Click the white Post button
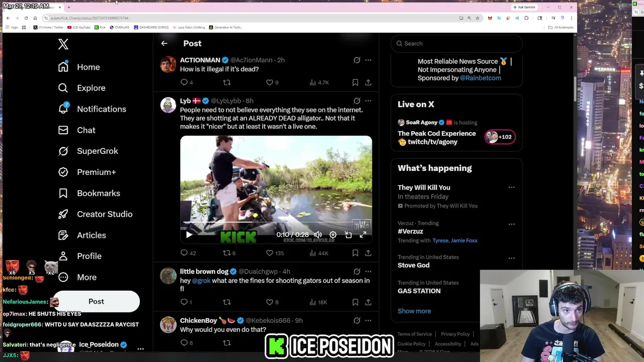The height and width of the screenshot is (362, 644). pyautogui.click(x=96, y=301)
